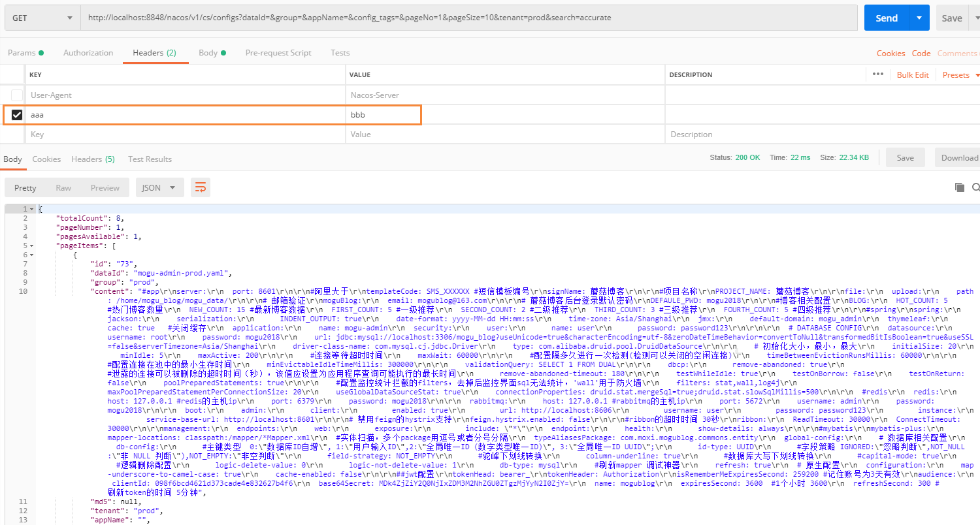This screenshot has width=980, height=525.
Task: Open the Send button dropdown arrow
Action: pyautogui.click(x=919, y=18)
